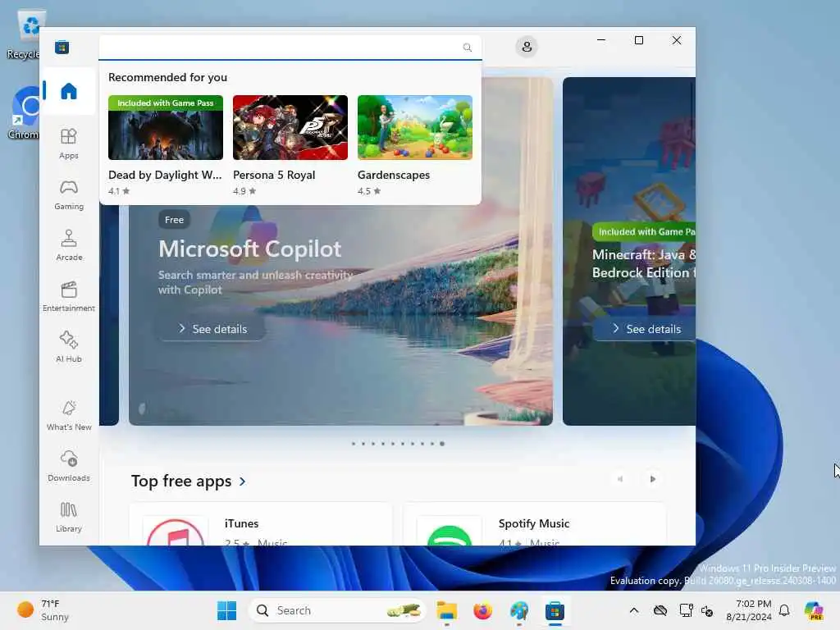The image size is (840, 630).
Task: Open the clock showing 7:02 PM
Action: pos(749,610)
